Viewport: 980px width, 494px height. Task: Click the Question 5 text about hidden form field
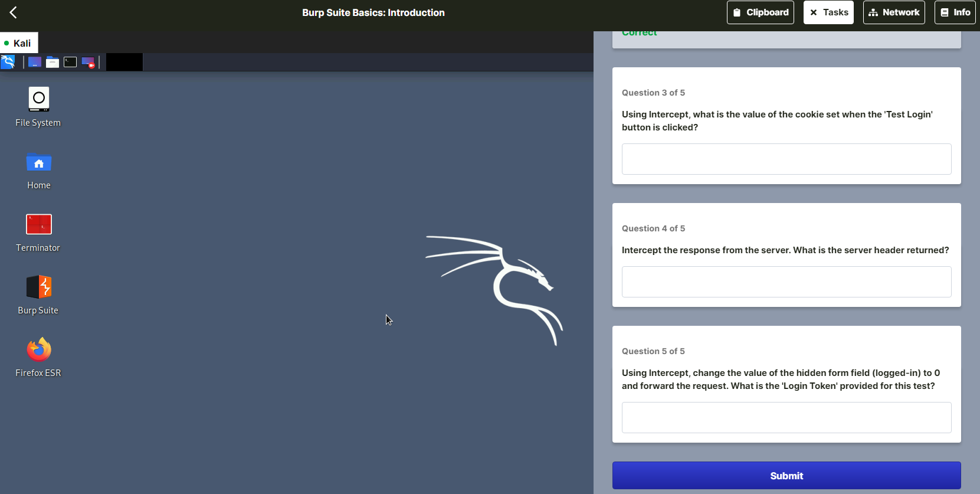781,380
